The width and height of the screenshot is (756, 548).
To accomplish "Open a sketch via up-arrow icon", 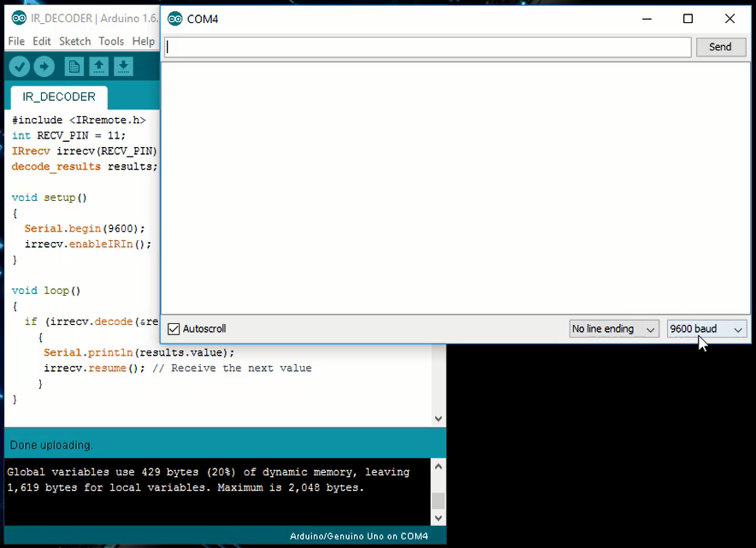I will coord(99,67).
